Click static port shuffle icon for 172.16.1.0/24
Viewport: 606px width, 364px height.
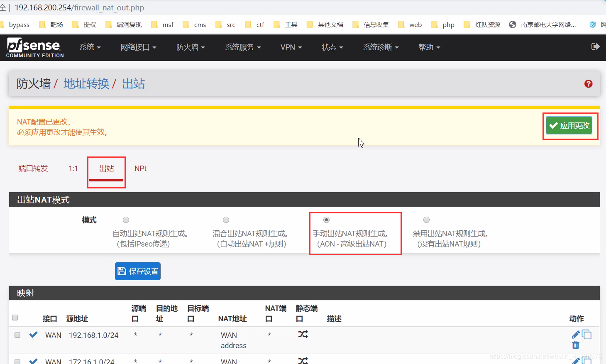pyautogui.click(x=303, y=360)
